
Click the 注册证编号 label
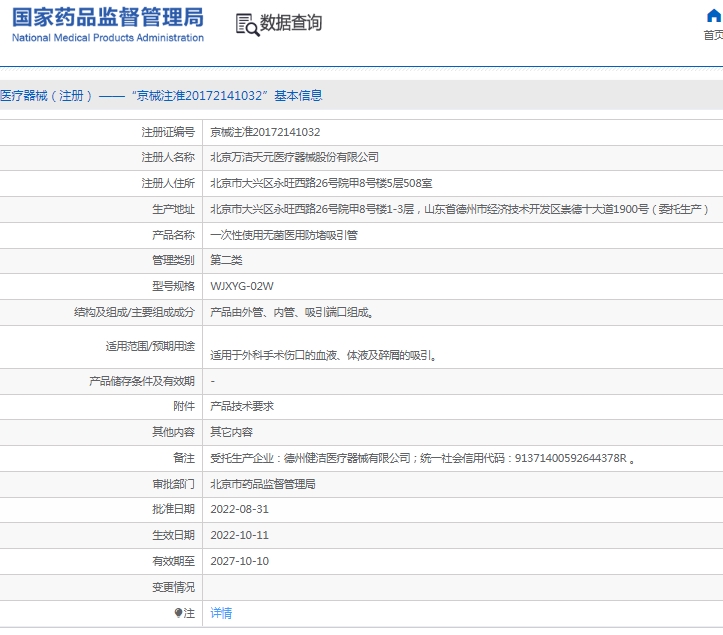pos(168,132)
